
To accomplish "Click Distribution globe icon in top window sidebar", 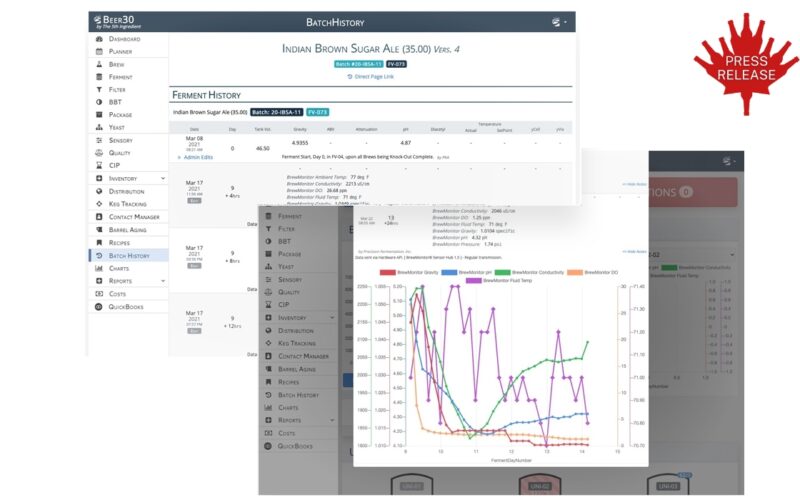I will 99,191.
